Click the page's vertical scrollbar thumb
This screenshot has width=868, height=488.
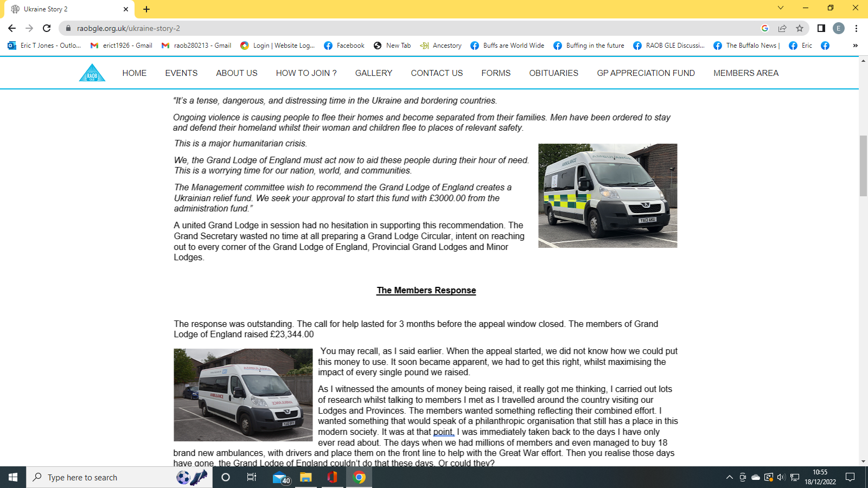tap(863, 166)
